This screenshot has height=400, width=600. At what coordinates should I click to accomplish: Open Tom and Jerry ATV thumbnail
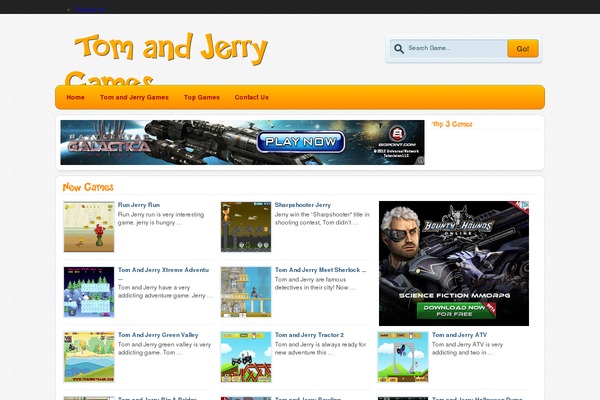(x=403, y=357)
